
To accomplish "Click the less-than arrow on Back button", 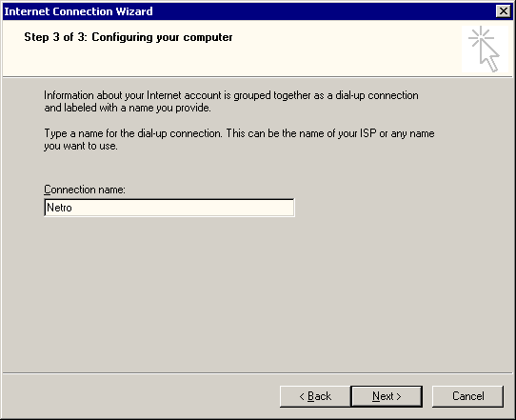I will 302,396.
